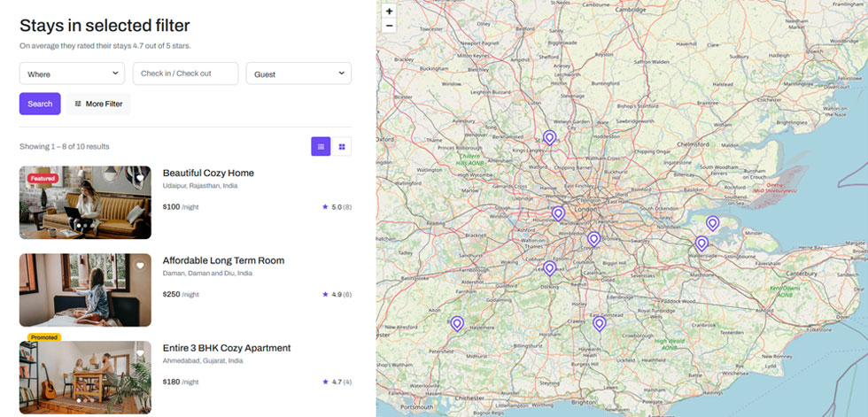The height and width of the screenshot is (417, 868).
Task: Click the 5.0 (8) rating text
Action: [x=342, y=207]
